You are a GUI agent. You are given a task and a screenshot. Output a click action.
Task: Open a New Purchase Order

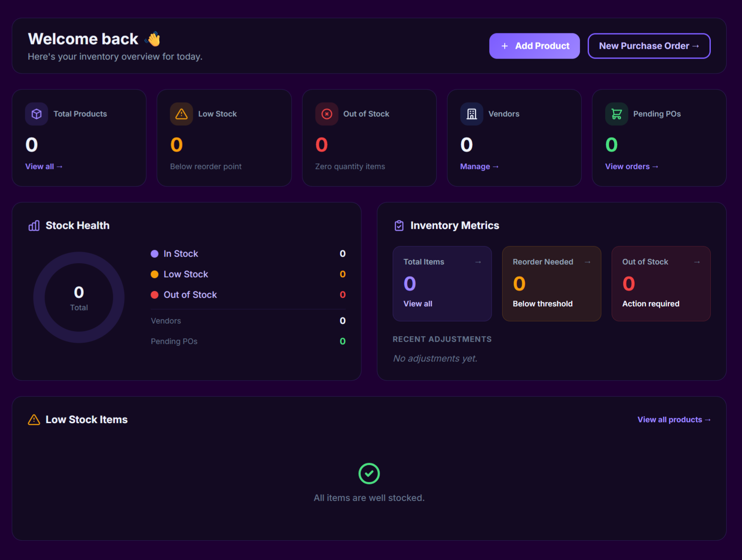coord(648,46)
